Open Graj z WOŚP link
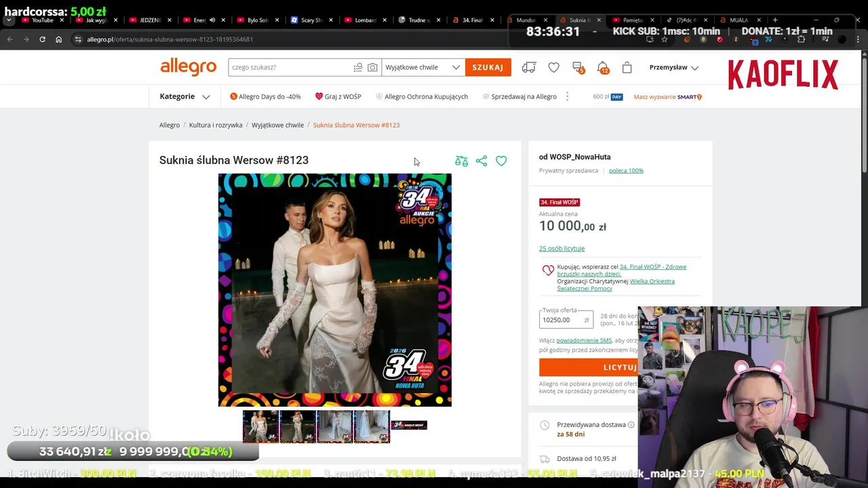This screenshot has width=868, height=488. [338, 96]
